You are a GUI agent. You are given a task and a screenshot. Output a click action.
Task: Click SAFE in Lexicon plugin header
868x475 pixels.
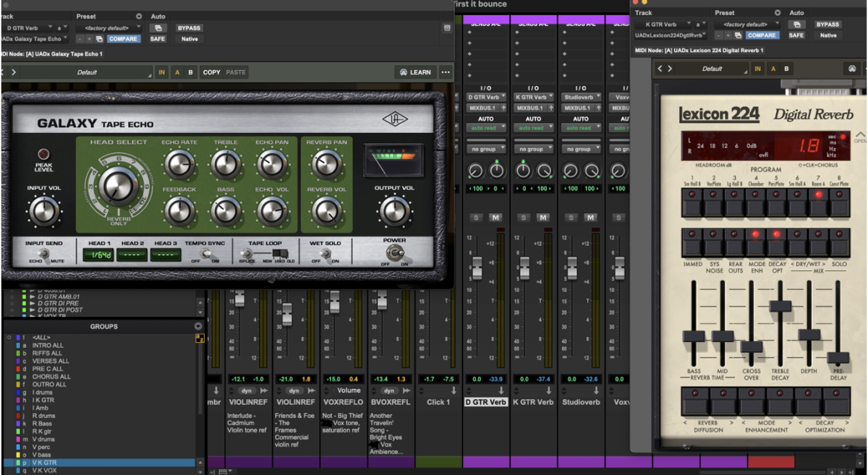tap(796, 35)
